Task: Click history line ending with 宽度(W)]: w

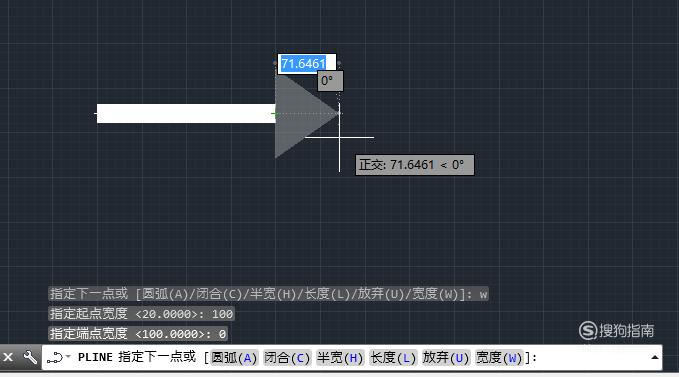Action: [268, 294]
